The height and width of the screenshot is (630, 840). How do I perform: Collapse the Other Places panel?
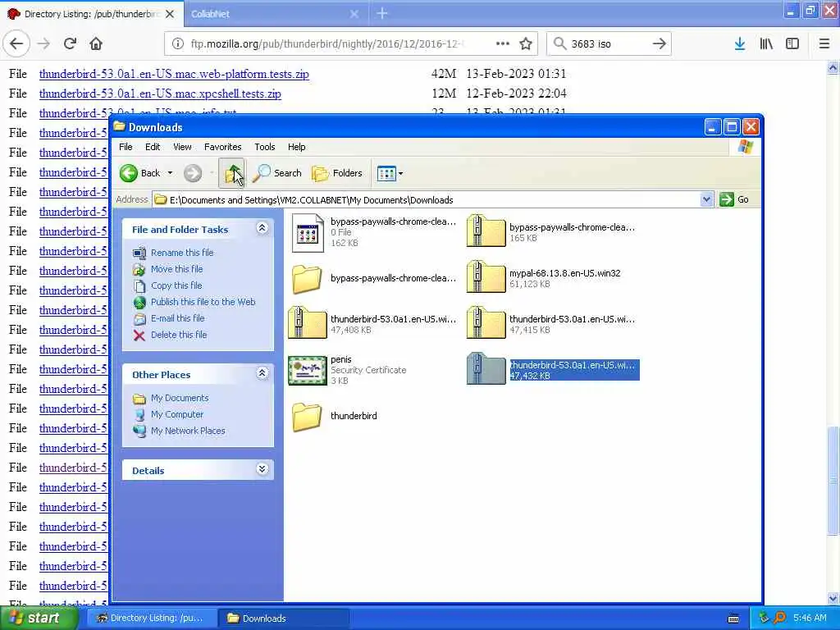coord(262,373)
